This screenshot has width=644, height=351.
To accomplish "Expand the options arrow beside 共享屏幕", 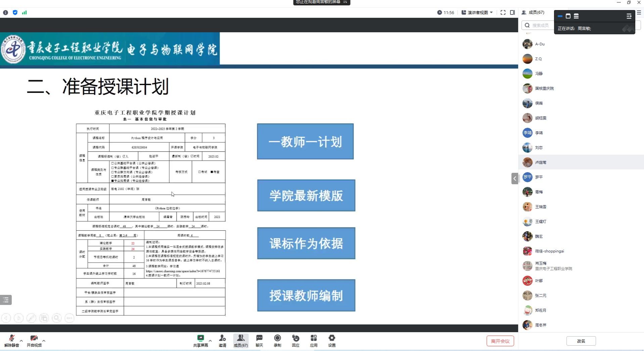I will (210, 341).
